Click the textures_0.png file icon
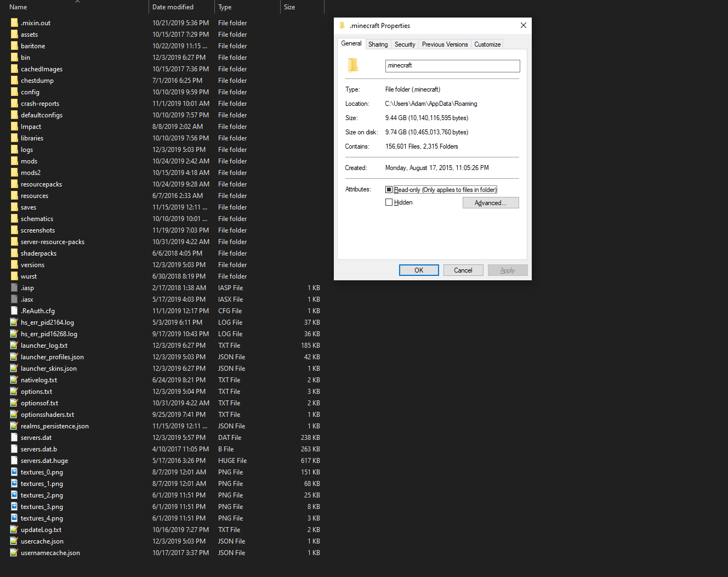Viewport: 728px width, 577px height. [x=14, y=472]
